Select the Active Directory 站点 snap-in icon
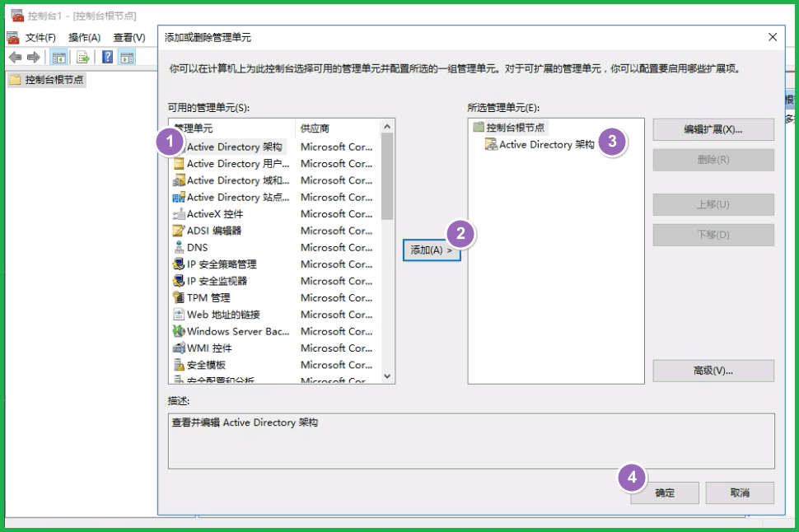Image resolution: width=799 pixels, height=532 pixels. coord(179,197)
